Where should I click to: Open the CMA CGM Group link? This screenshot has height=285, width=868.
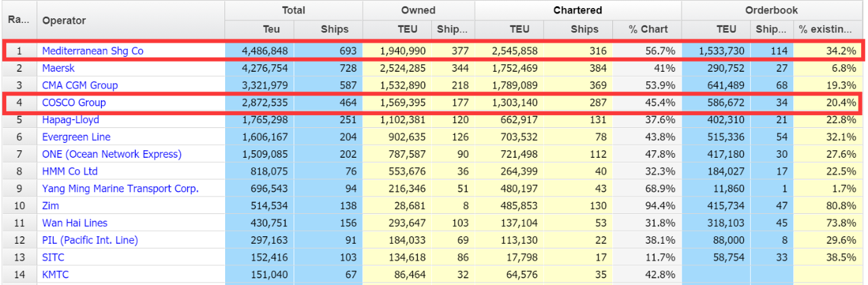point(80,85)
